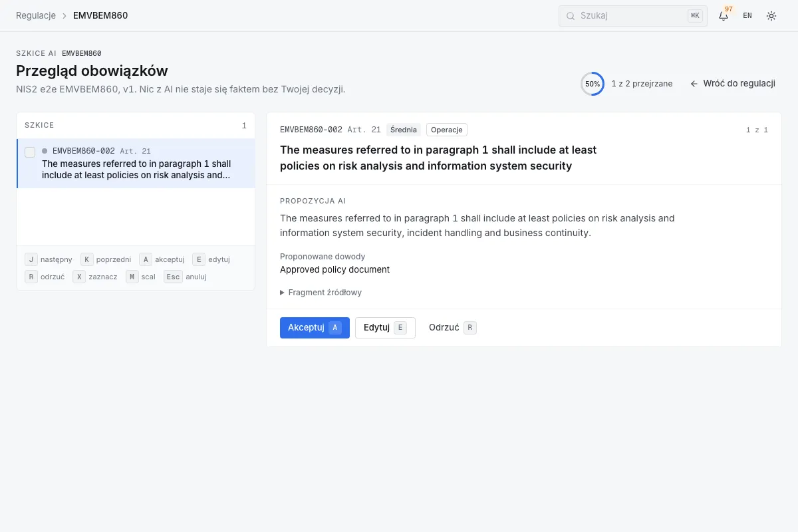Reject the draft with Odrzuć
798x532 pixels.
coord(453,327)
